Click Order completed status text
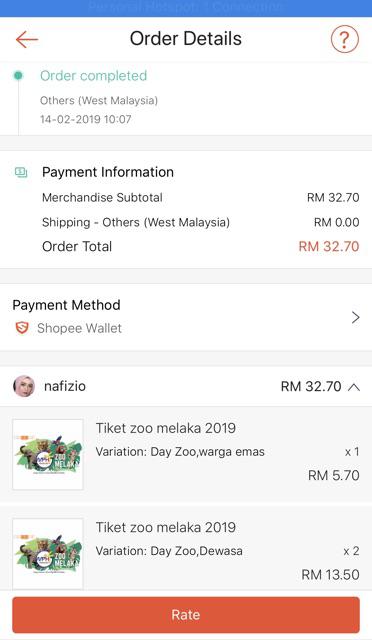 (x=94, y=76)
